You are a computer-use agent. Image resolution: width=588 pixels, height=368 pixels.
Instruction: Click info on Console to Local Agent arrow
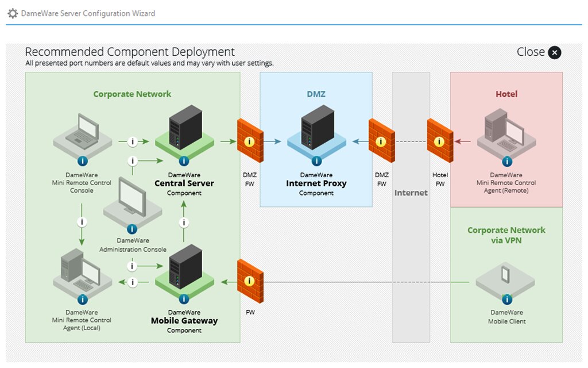click(82, 222)
